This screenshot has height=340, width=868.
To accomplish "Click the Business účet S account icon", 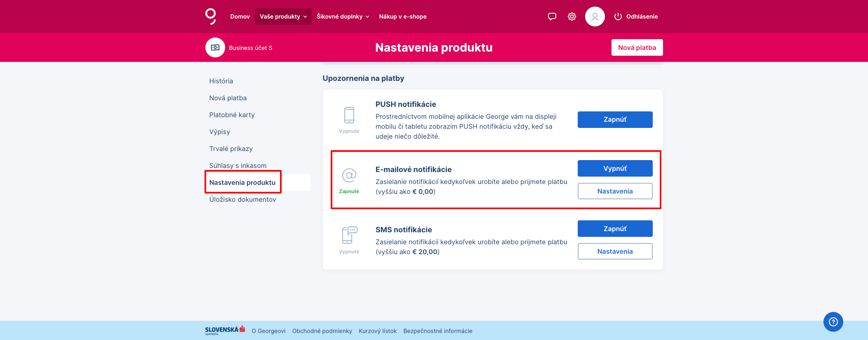I will [215, 47].
